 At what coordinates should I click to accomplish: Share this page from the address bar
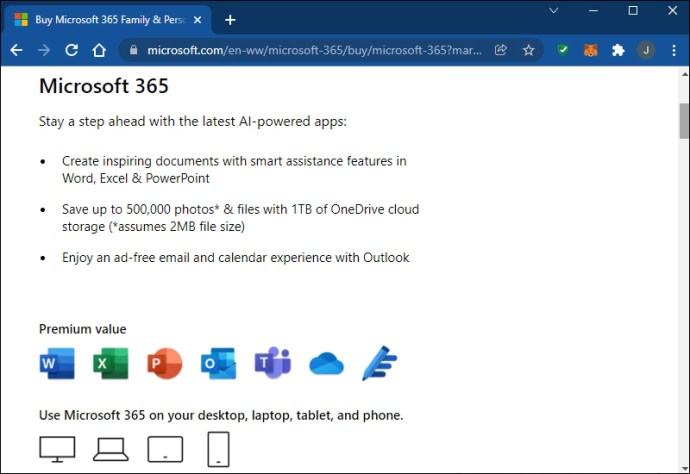click(x=501, y=50)
